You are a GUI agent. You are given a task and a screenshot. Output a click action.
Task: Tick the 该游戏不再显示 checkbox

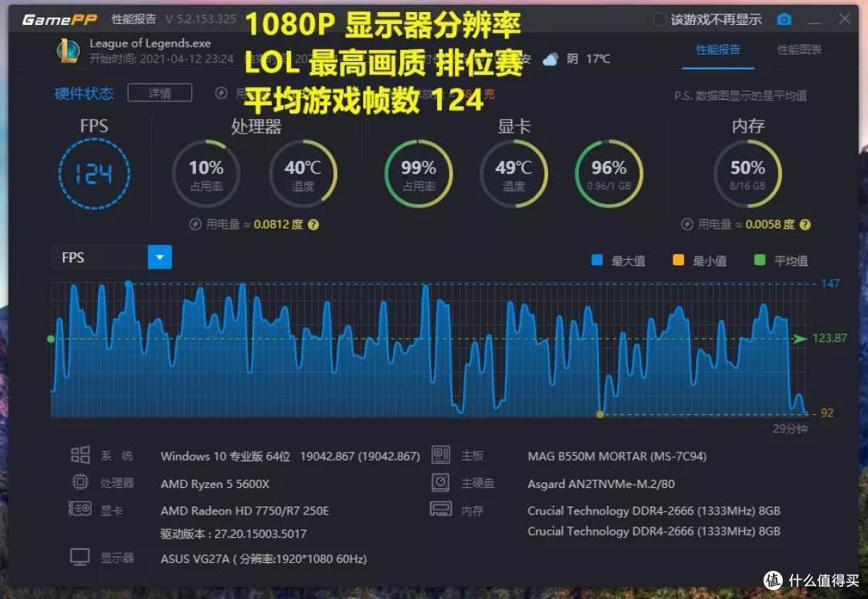(659, 20)
